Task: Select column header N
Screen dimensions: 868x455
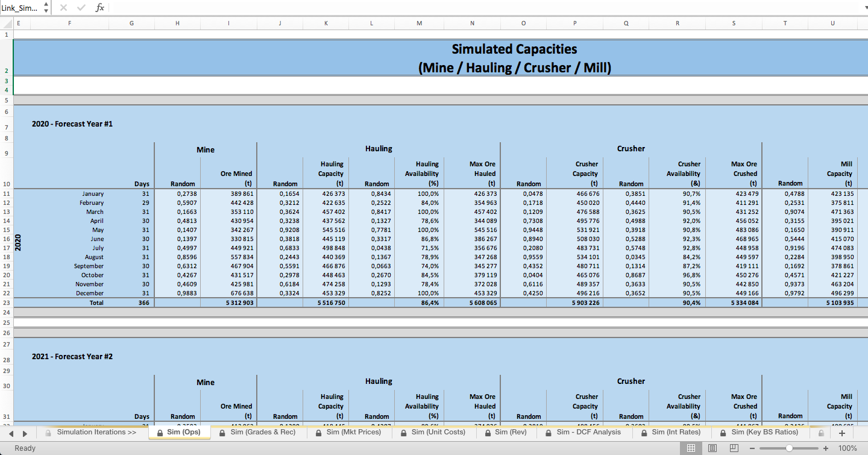Action: tap(472, 24)
